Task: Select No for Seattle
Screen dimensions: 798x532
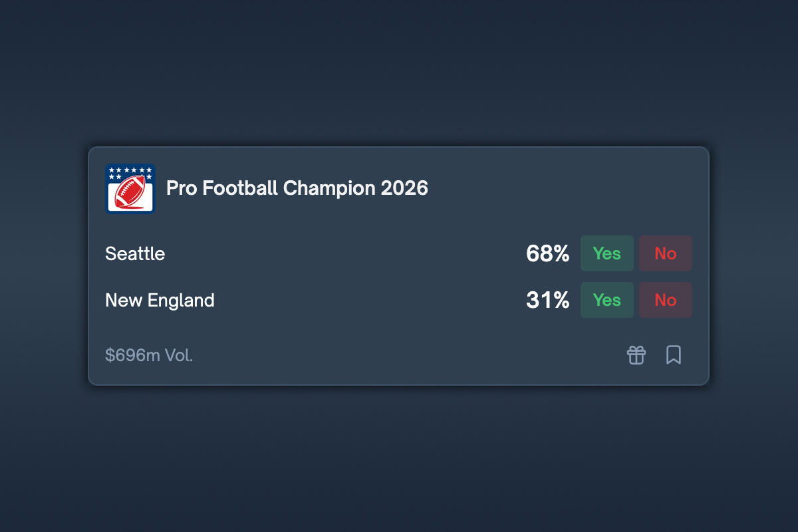Action: (x=665, y=253)
